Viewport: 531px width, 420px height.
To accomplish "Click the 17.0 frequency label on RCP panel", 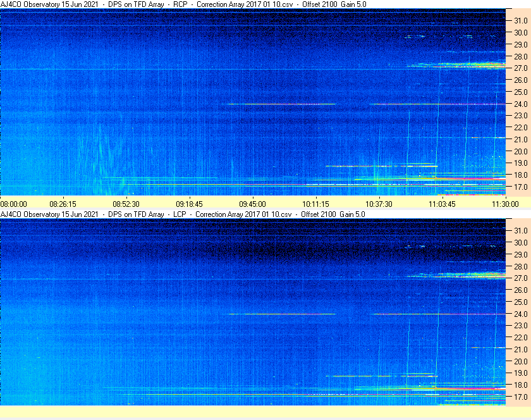I will pos(520,187).
